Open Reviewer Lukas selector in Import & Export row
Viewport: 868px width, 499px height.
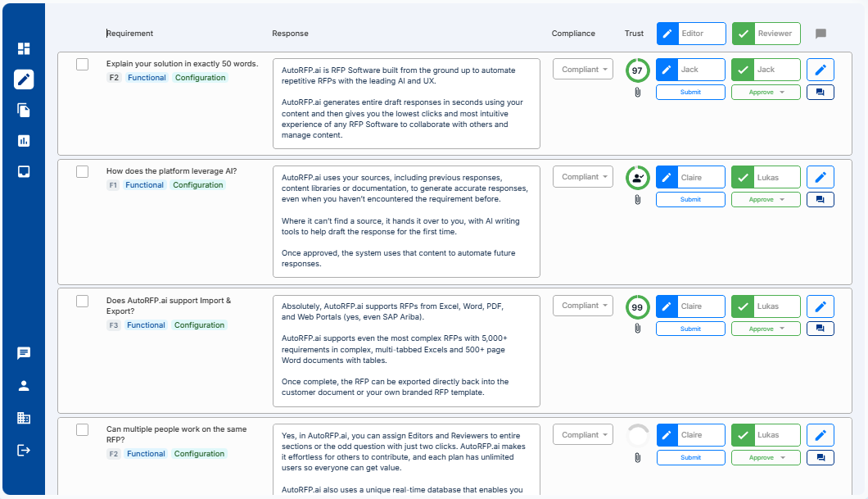(x=766, y=306)
